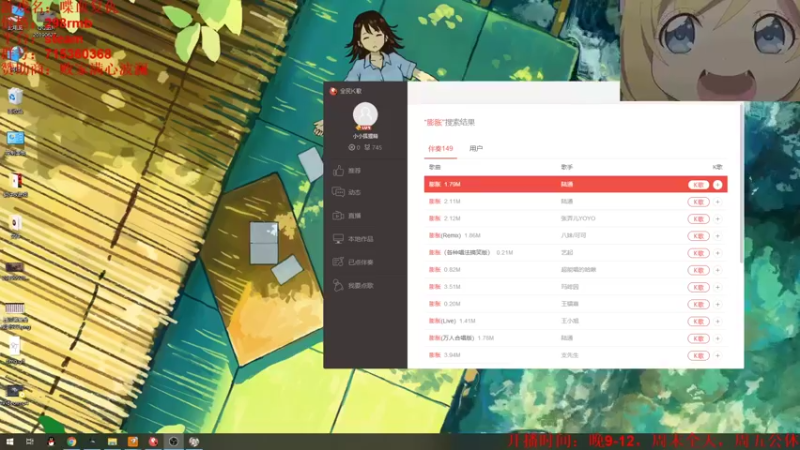Screen dimensions: 800x450
Task: Add the Live 1.41M song with plus icon
Action: (717, 321)
